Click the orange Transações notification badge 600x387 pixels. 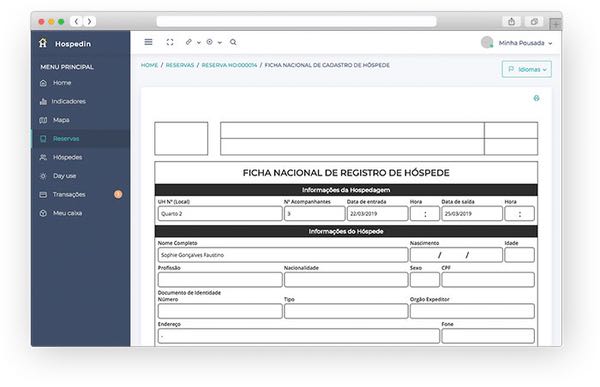118,194
